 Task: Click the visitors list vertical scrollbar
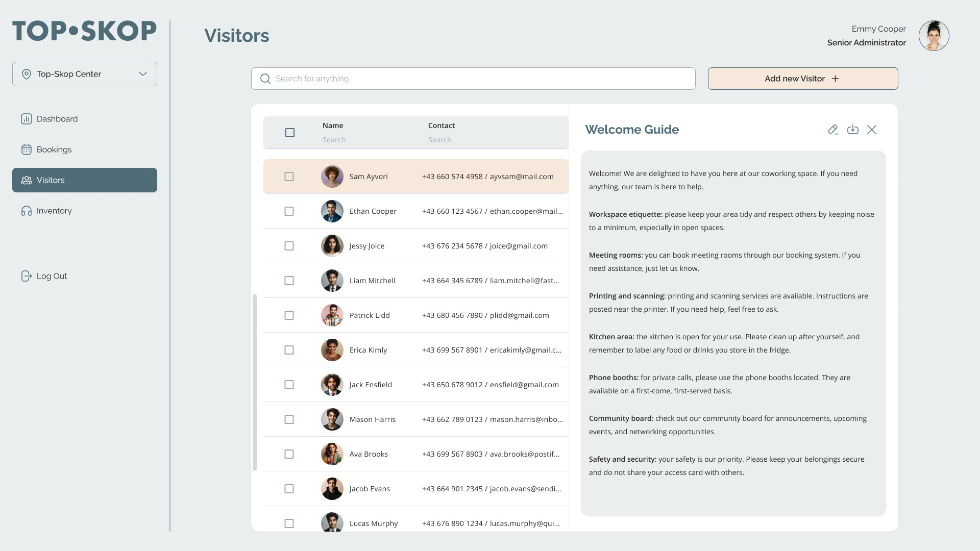click(x=255, y=383)
